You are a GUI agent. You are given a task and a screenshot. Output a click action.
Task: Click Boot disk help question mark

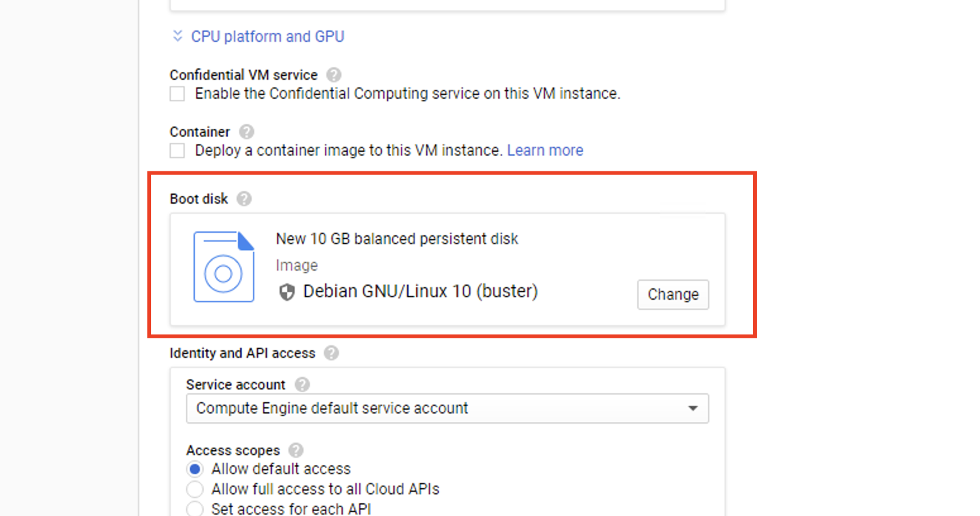pos(244,199)
